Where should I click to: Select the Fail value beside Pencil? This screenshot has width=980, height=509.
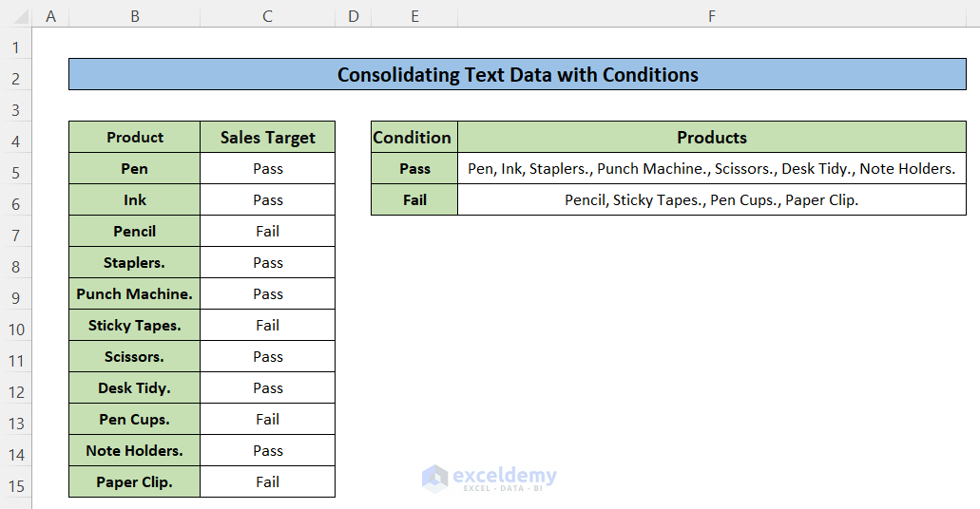pos(267,231)
